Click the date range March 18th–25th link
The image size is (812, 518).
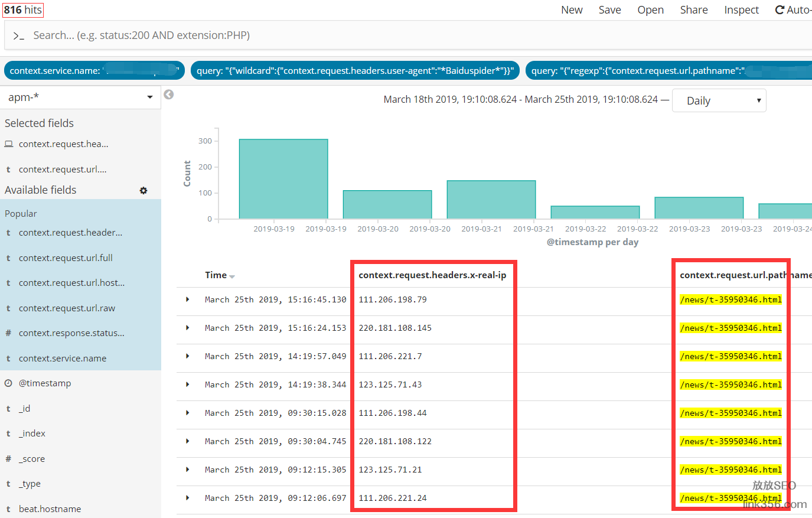[x=520, y=99]
